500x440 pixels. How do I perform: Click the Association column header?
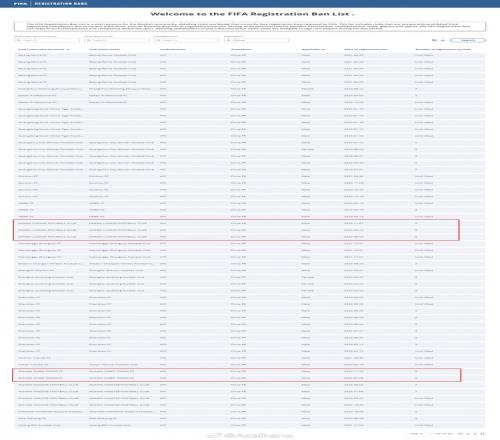click(x=241, y=49)
